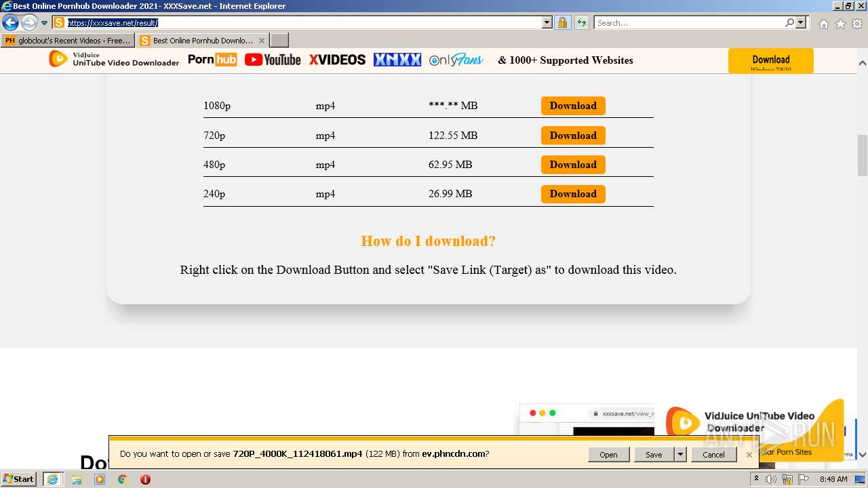This screenshot has width=868, height=488.
Task: Click the Action Center flag icon
Action: (804, 479)
